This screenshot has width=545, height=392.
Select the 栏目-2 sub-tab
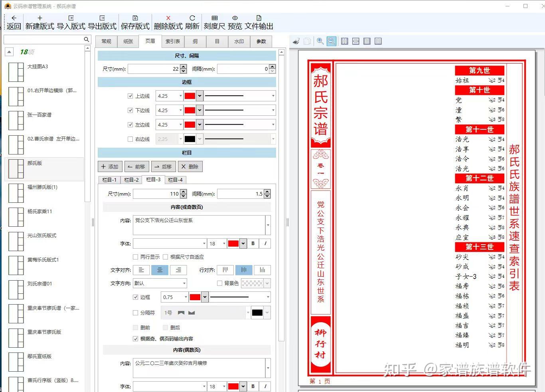pyautogui.click(x=131, y=180)
